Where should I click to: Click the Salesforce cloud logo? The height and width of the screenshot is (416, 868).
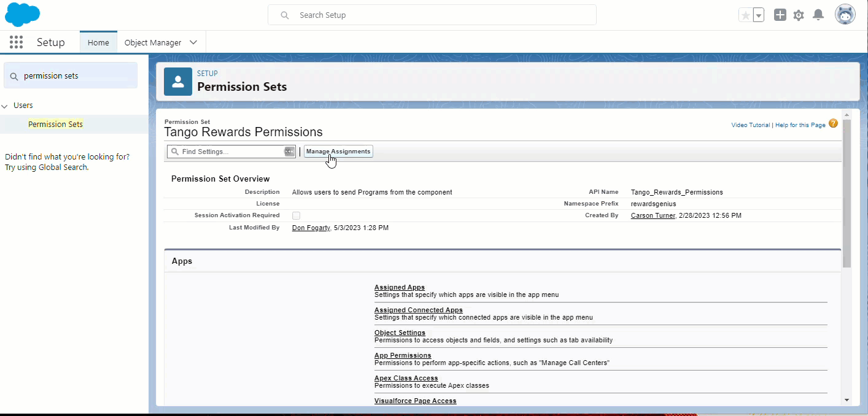tap(22, 14)
